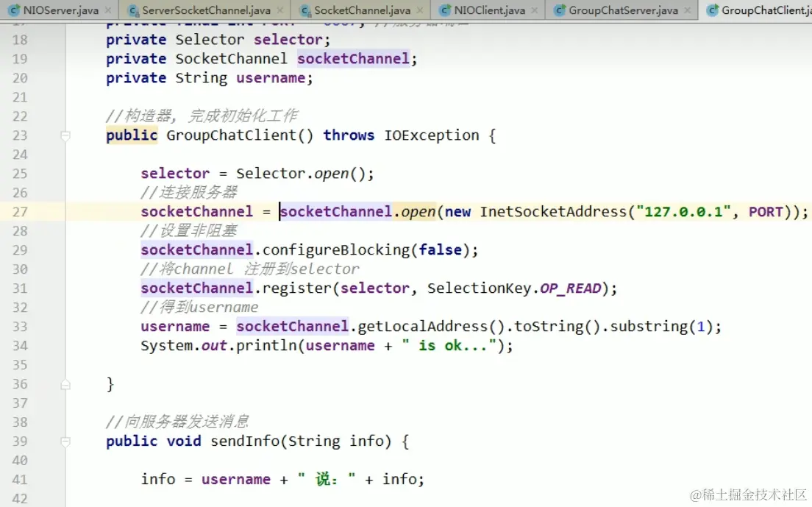The width and height of the screenshot is (812, 507).
Task: Click the comment '//构造器, 完成初始化工作'
Action: (202, 116)
